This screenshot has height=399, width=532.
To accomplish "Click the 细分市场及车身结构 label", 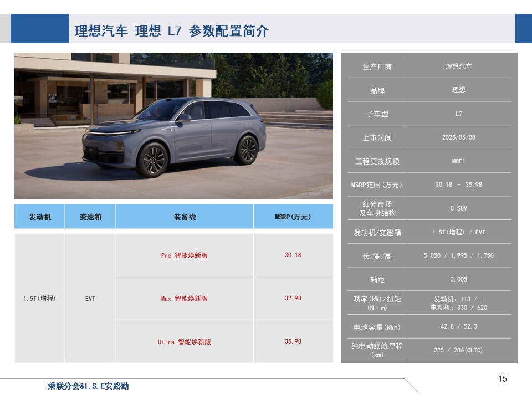I will pyautogui.click(x=377, y=208).
